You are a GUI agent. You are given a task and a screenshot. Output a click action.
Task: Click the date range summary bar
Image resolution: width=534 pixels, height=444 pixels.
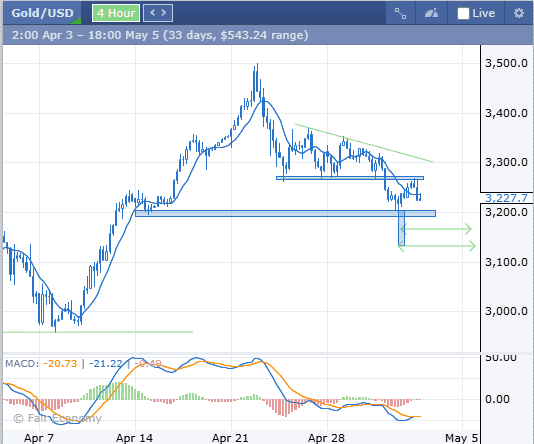[268, 35]
